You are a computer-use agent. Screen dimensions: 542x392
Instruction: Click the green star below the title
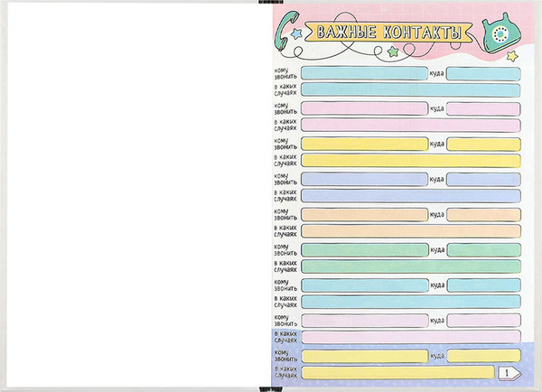[x=391, y=53]
